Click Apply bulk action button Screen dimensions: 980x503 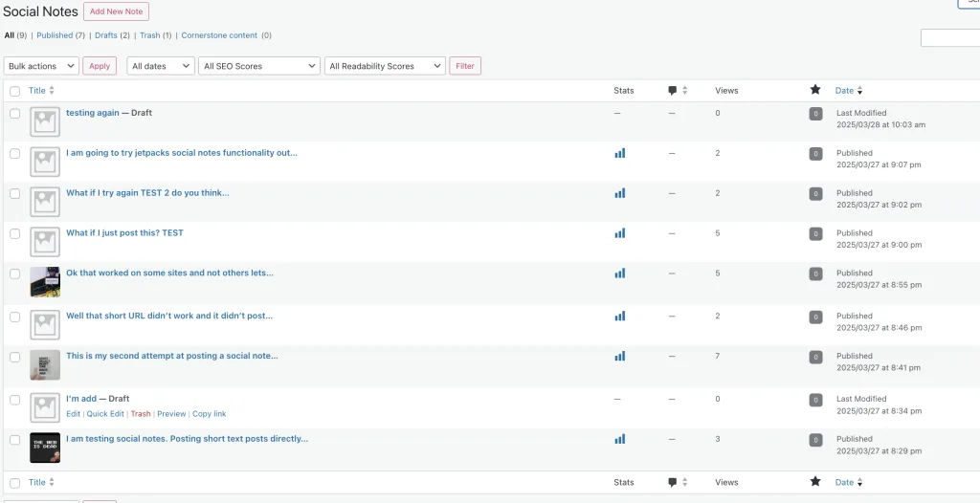[100, 66]
